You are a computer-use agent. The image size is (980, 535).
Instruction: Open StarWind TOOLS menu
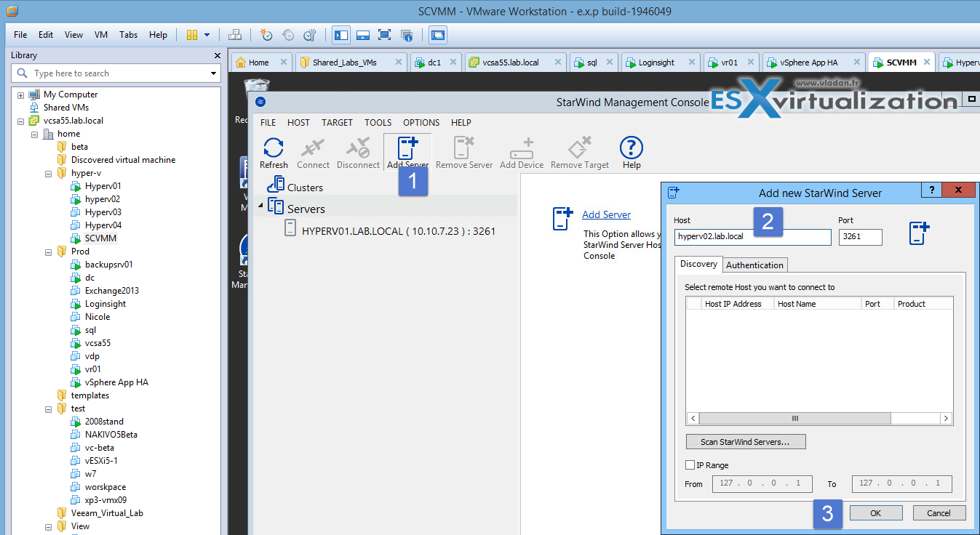pyautogui.click(x=378, y=123)
